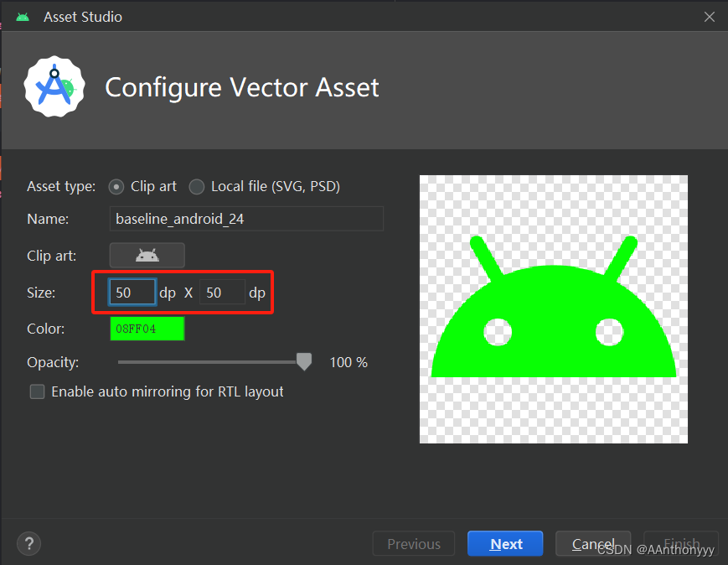Click the width size field
Screen dimensions: 728x565
132,293
